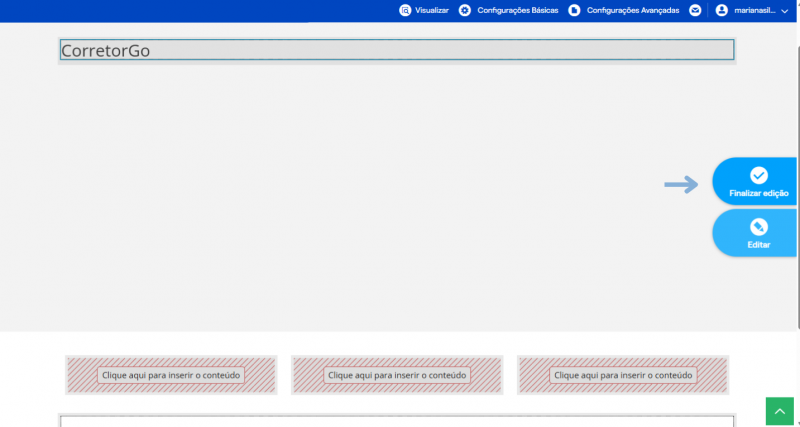The image size is (800, 427).
Task: Click the pencil icon on Editar
Action: click(759, 227)
